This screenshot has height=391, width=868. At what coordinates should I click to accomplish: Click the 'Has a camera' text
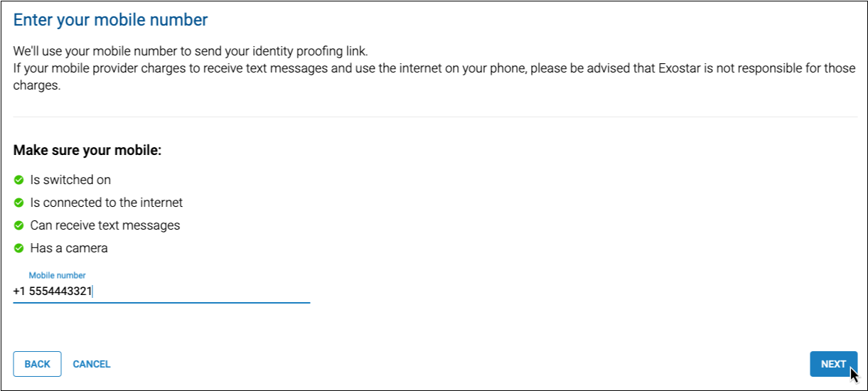point(68,248)
